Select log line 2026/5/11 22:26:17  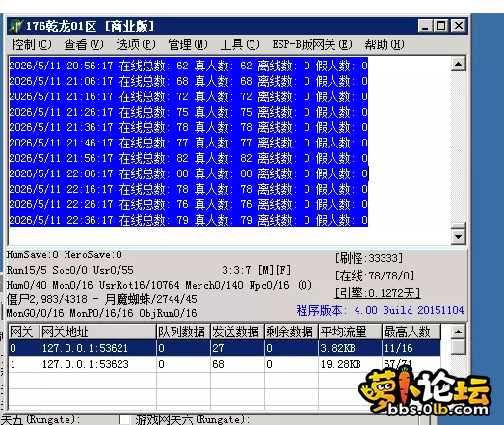189,204
